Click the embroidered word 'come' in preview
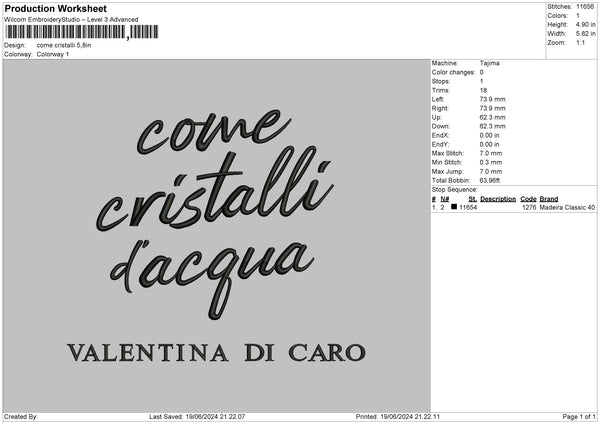Image resolution: width=600 pixels, height=424 pixels. click(x=214, y=131)
